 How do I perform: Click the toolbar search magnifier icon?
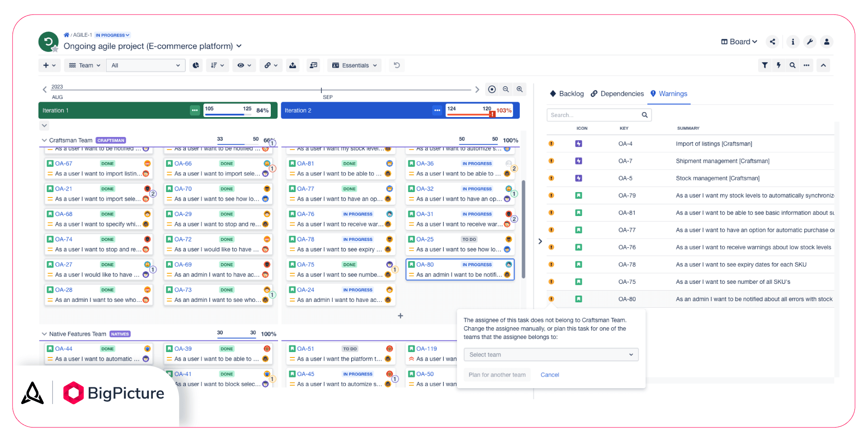pos(793,66)
